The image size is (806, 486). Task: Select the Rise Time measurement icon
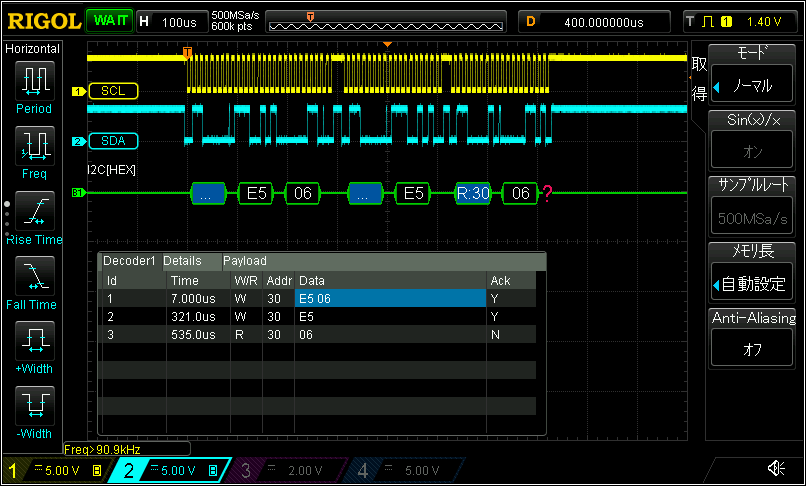[x=34, y=211]
